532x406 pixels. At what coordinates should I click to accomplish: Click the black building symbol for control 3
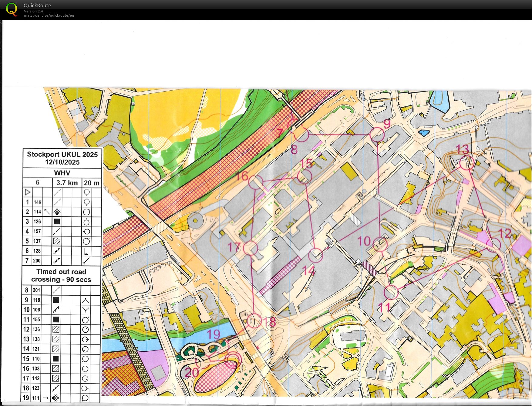[57, 222]
